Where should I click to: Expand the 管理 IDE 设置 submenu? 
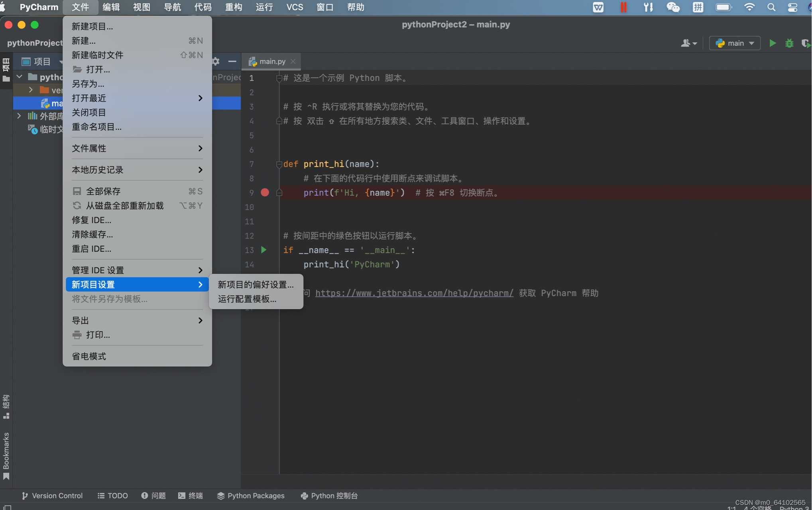[137, 270]
